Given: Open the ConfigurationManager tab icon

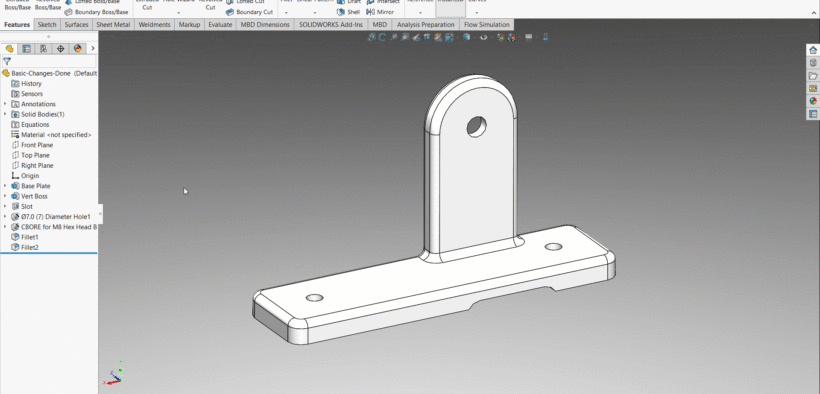Looking at the screenshot, I should tap(43, 49).
